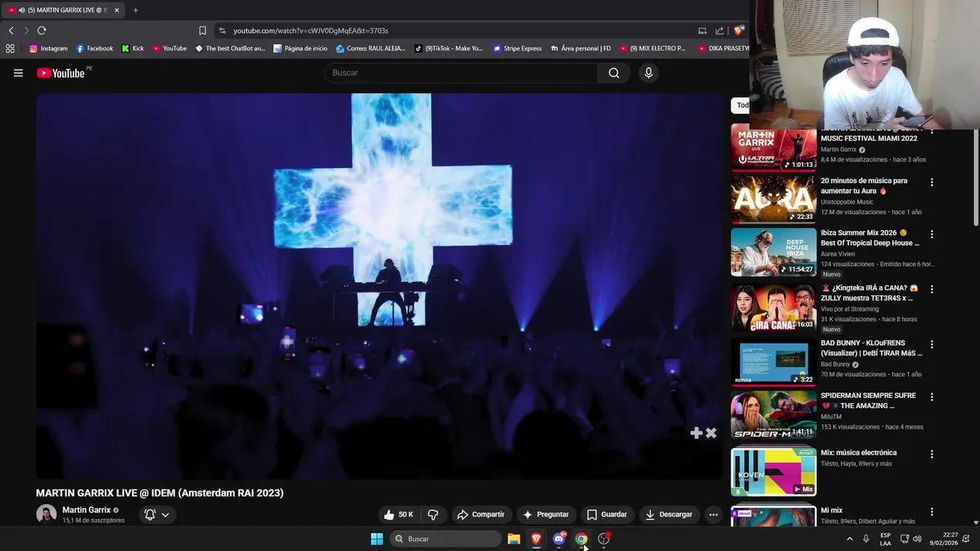Click the address bar URL
The height and width of the screenshot is (551, 980).
click(311, 31)
